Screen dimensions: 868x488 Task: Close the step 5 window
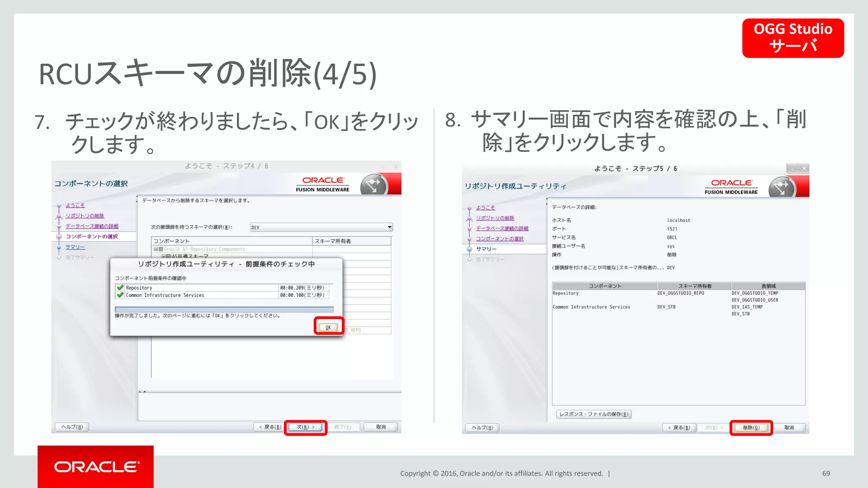point(804,169)
